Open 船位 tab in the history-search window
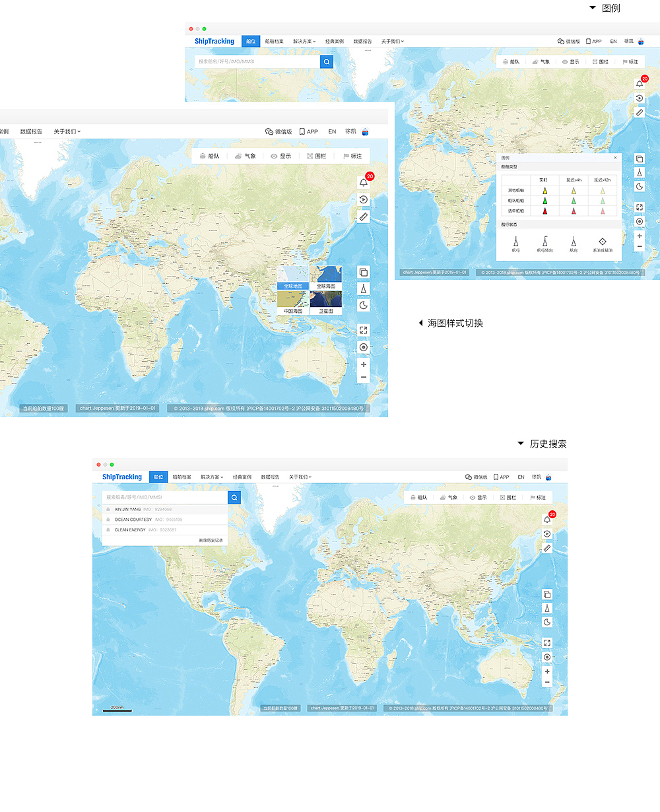Screen dimensions: 660x812 (x=158, y=477)
